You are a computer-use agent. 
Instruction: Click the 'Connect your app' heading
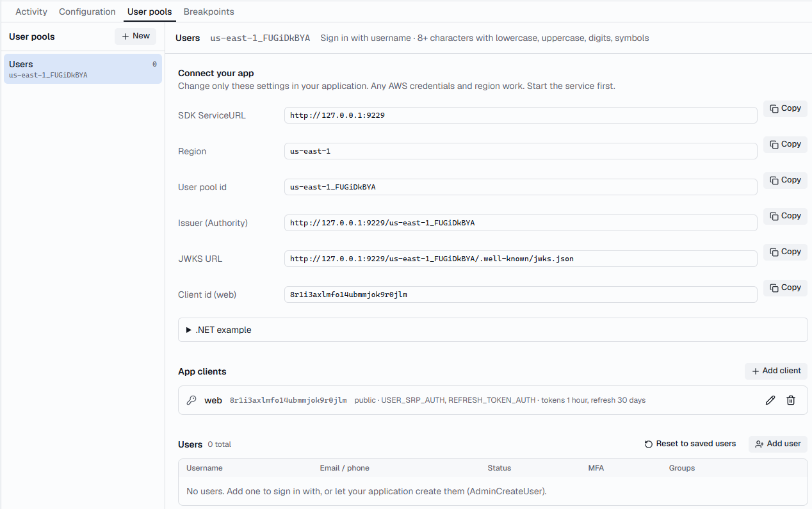[x=216, y=73]
